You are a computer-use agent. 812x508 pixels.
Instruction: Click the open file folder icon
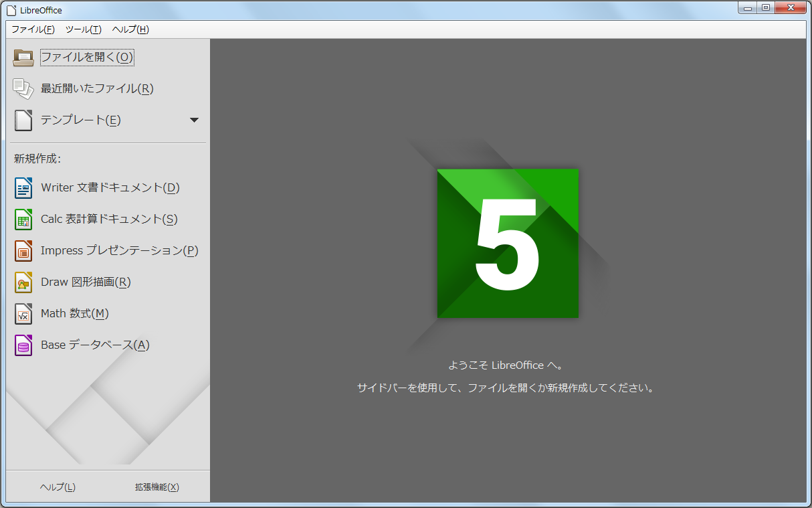coord(23,58)
